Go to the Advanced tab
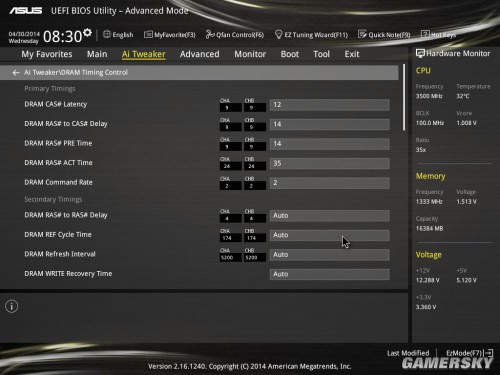 coord(200,54)
